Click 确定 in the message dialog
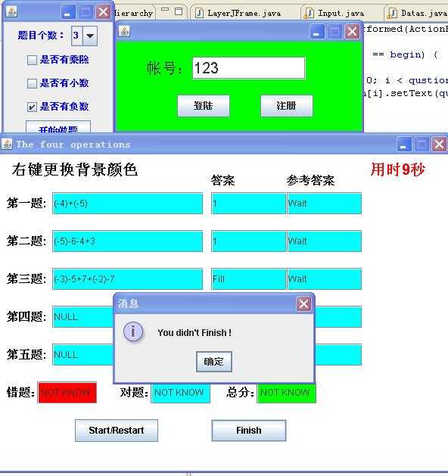Screen dimensions: 448x476 pyautogui.click(x=214, y=362)
